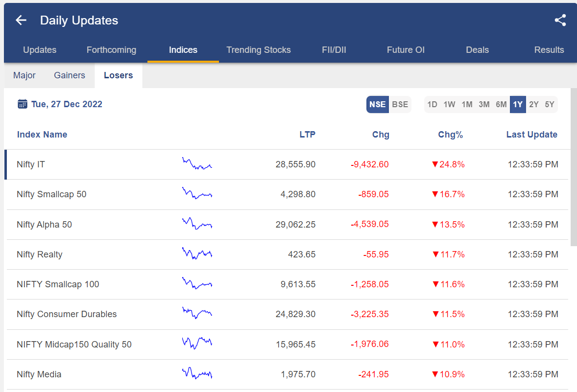Click the share icon
The width and height of the screenshot is (577, 392).
click(x=560, y=20)
